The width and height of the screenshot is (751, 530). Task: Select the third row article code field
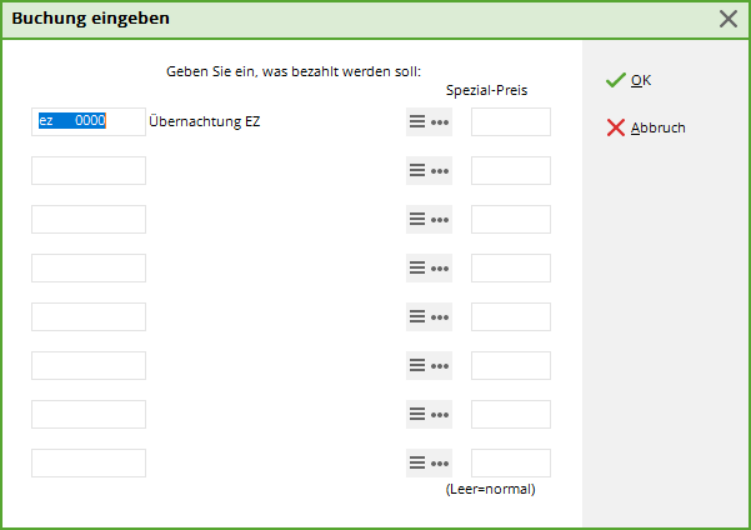[x=88, y=220]
